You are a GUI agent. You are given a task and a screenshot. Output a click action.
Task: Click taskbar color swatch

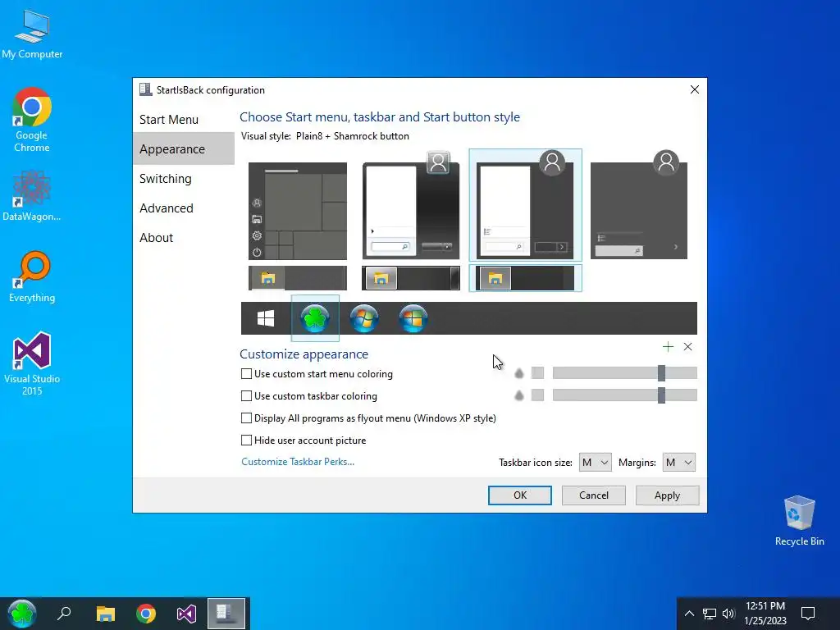click(537, 395)
